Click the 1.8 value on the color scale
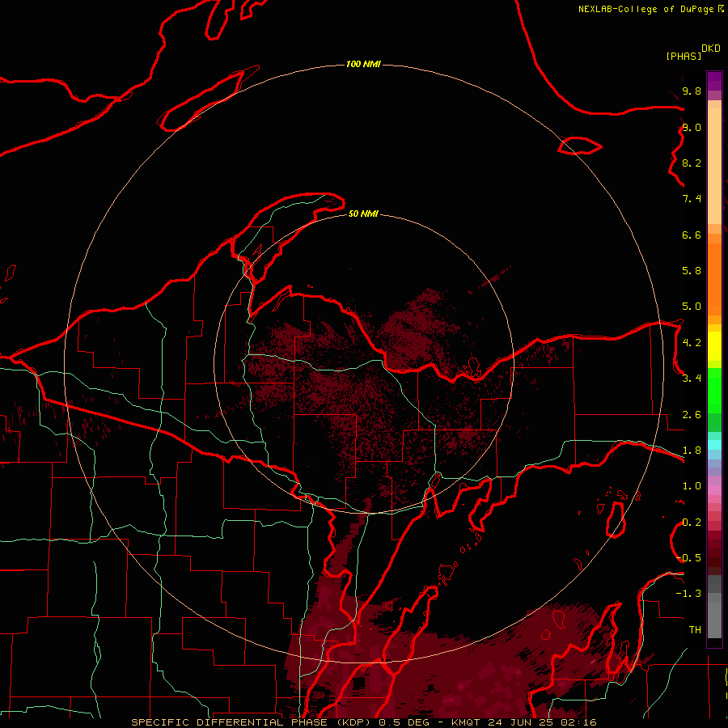The width and height of the screenshot is (728, 728). coord(692,451)
